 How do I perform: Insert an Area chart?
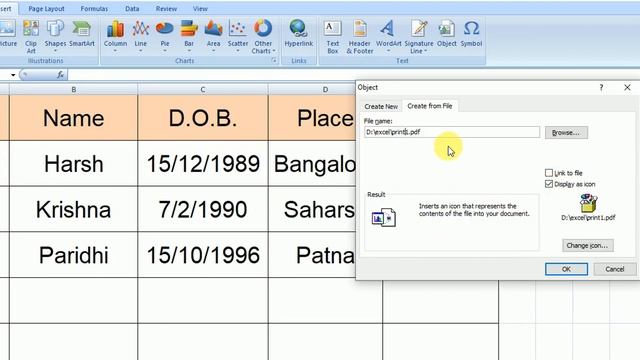pos(213,37)
